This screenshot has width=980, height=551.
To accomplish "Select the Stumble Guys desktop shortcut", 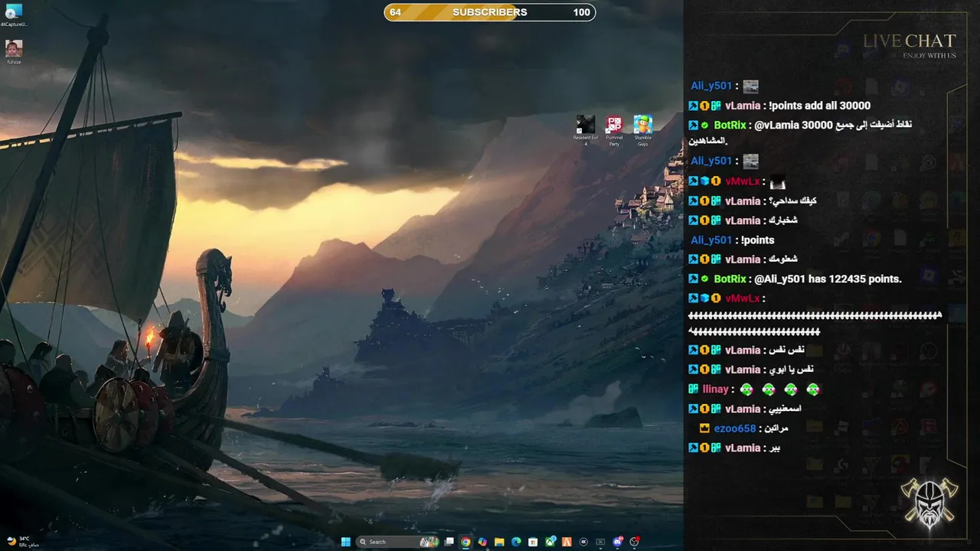I will (642, 130).
